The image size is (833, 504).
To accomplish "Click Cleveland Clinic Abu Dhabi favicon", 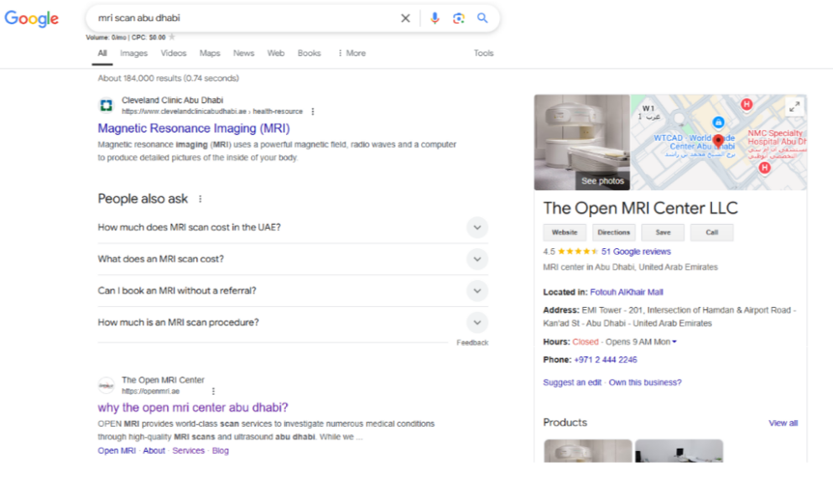I will tap(107, 105).
